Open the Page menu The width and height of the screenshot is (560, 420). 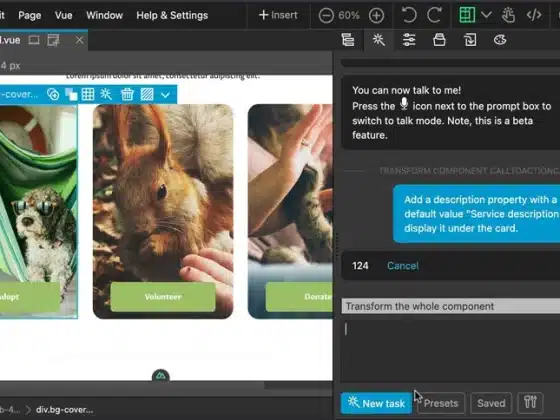[x=30, y=15]
